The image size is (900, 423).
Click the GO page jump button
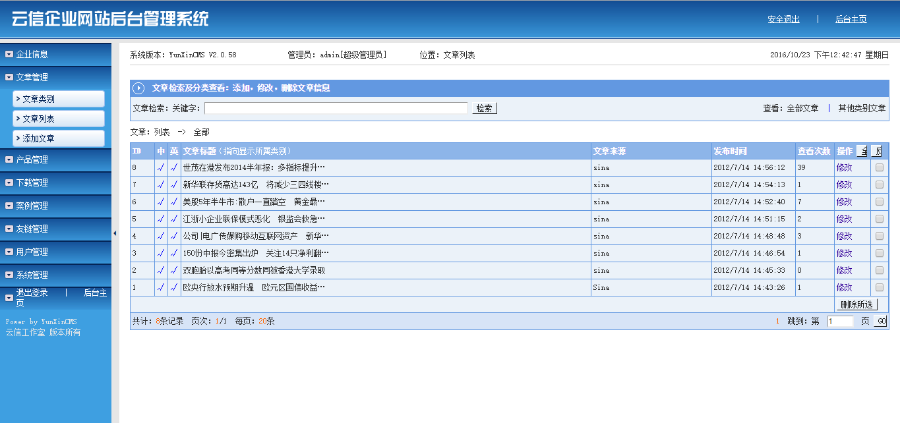pyautogui.click(x=881, y=321)
